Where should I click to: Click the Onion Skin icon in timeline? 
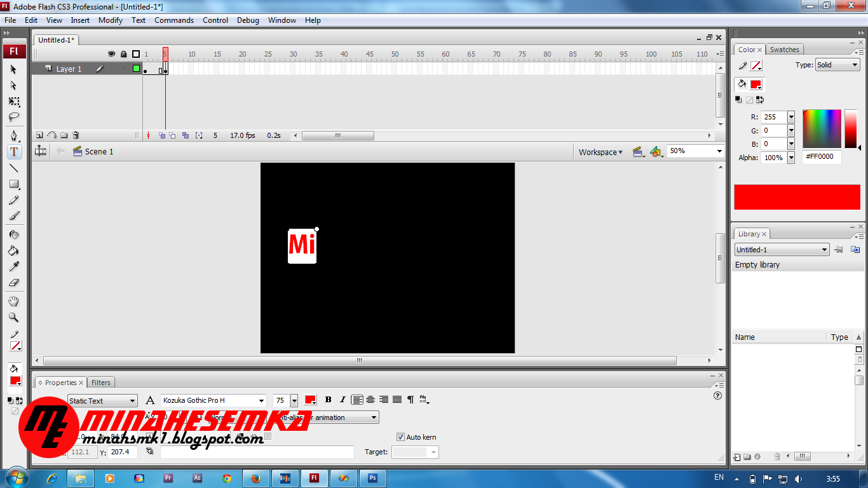(161, 135)
